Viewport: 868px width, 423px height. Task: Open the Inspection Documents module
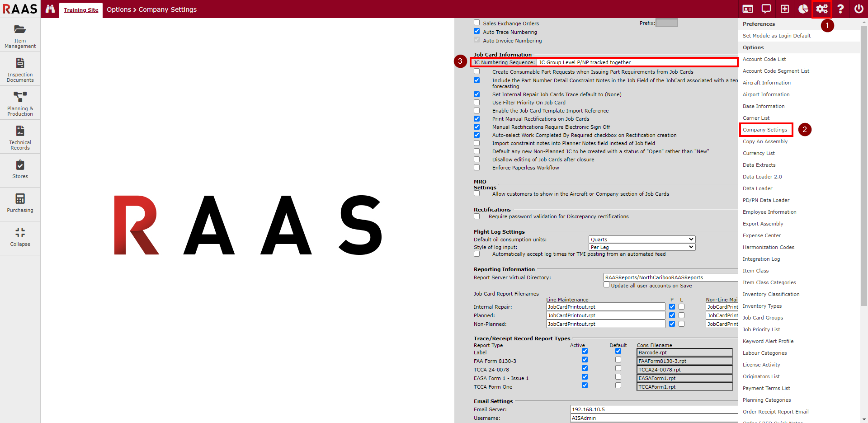coord(20,69)
